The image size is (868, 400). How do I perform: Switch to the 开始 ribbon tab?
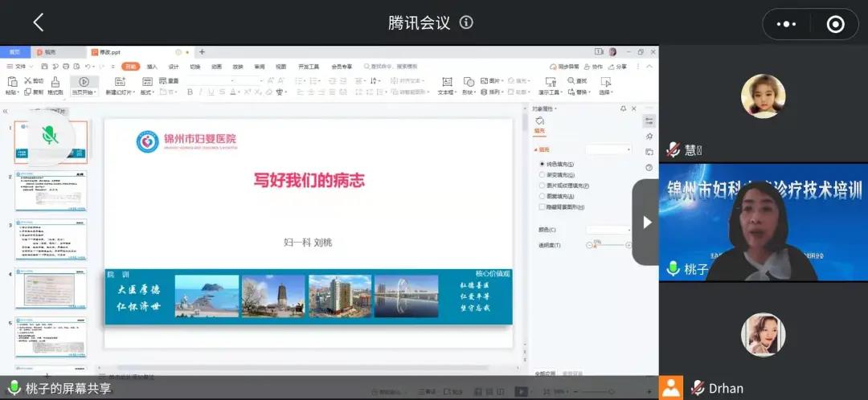[131, 67]
